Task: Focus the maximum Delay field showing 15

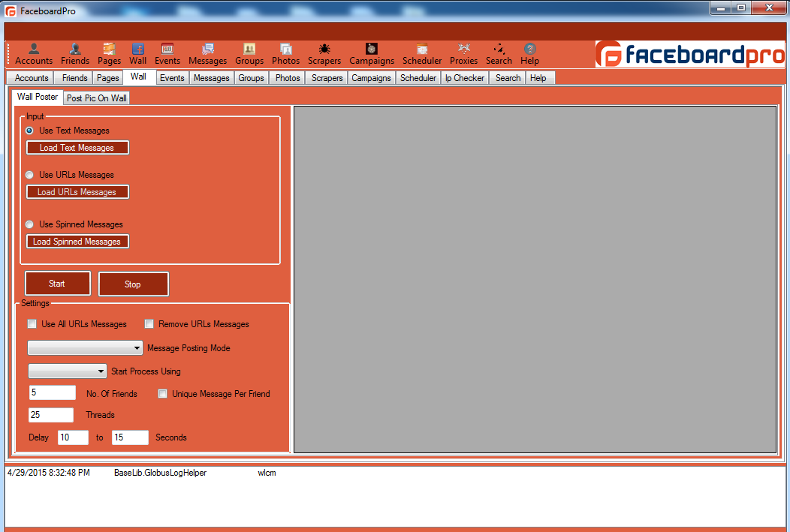Action: tap(130, 437)
